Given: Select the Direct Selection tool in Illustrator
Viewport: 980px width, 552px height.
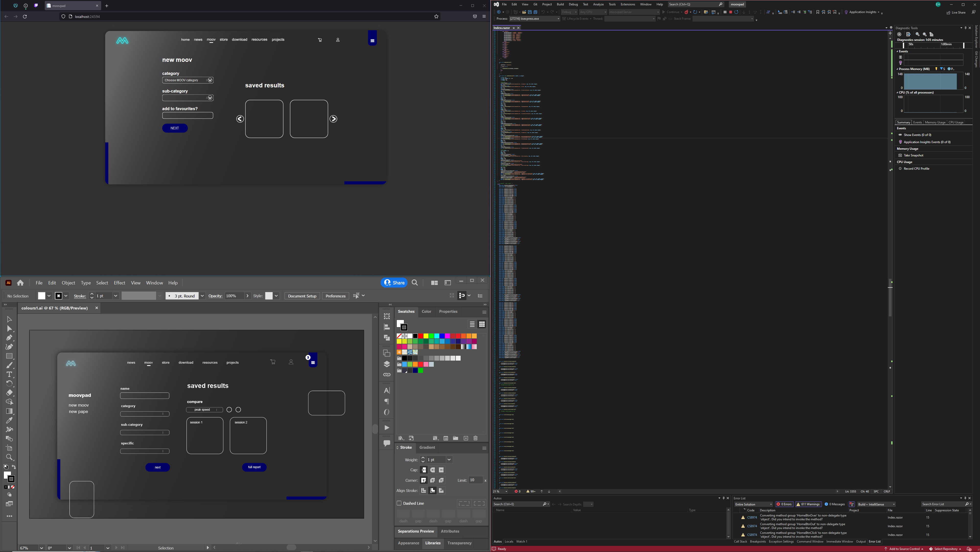Looking at the screenshot, I should click(x=9, y=329).
